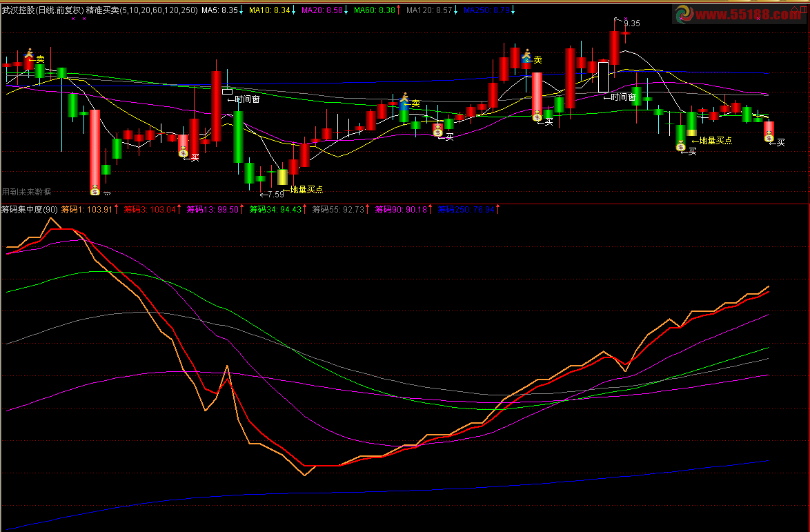Click the sell icon beside the tall pink candle
Viewport: 810px width, 532px height.
(527, 54)
